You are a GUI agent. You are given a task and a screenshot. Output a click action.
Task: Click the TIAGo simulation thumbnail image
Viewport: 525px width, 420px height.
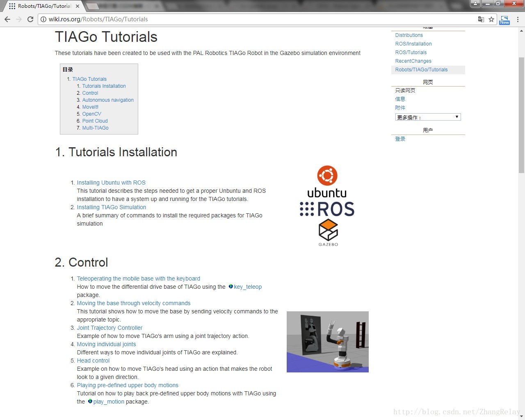point(328,342)
